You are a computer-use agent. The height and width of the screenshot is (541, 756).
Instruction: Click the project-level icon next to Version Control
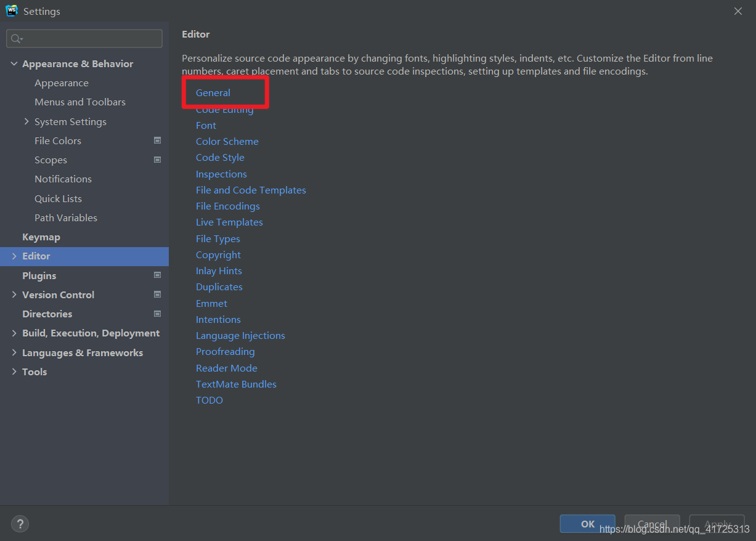pyautogui.click(x=157, y=295)
